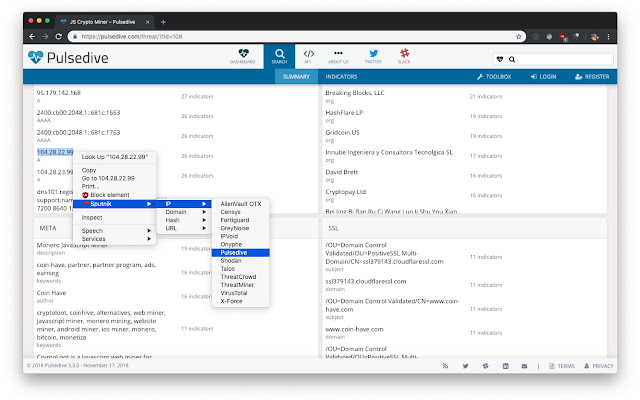Select Shodan lookup
The image size is (640, 400).
pos(240,260)
